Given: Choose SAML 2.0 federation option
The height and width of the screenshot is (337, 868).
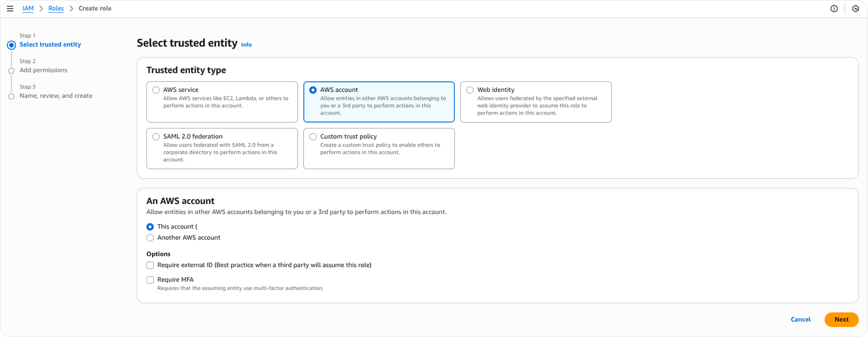Looking at the screenshot, I should coord(156,137).
